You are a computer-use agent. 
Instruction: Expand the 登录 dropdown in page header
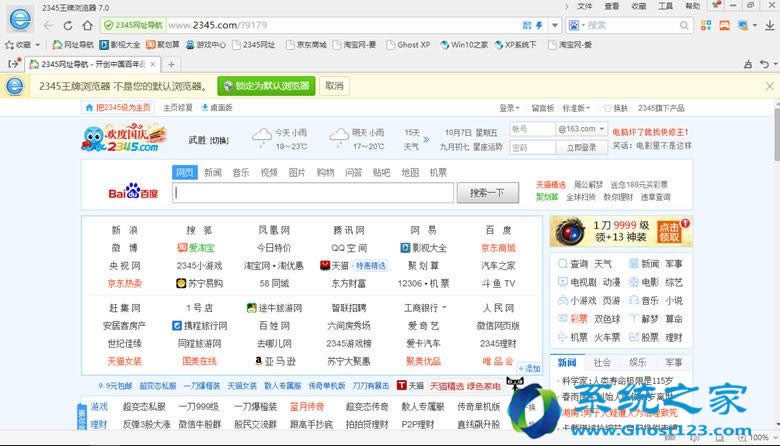509,107
